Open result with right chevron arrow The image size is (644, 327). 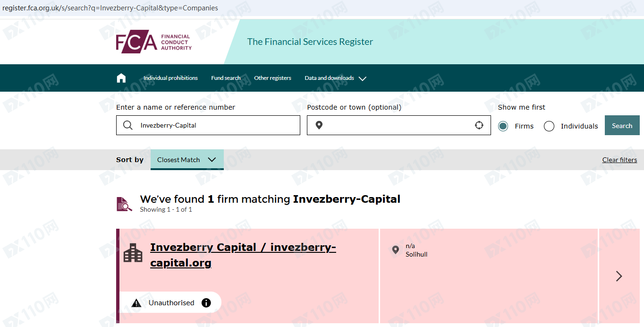coord(619,276)
